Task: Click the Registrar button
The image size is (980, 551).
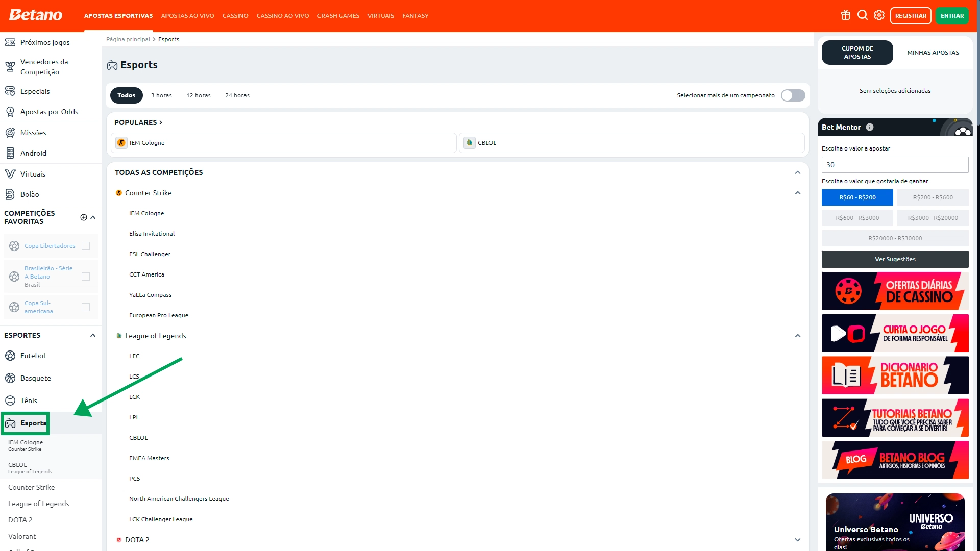Action: [911, 16]
